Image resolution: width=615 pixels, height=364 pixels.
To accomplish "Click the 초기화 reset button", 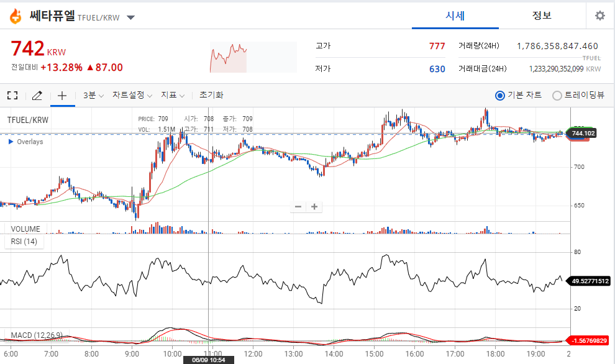I will pyautogui.click(x=211, y=95).
